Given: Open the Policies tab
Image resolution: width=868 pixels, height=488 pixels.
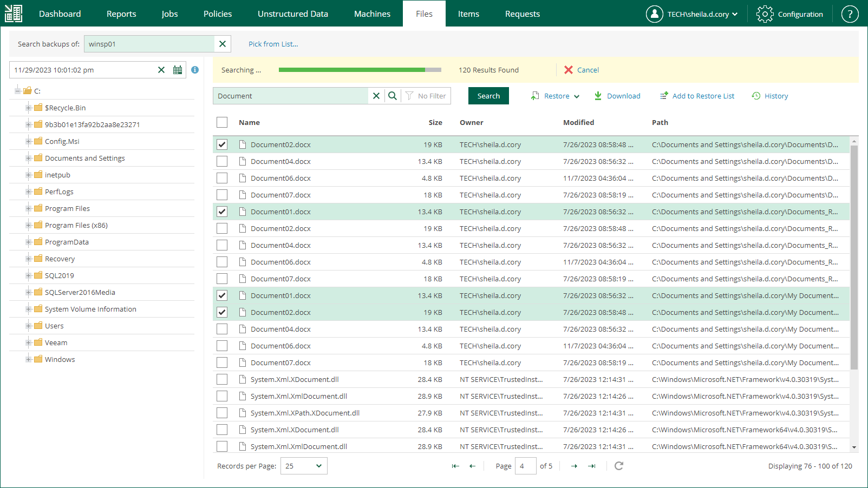Looking at the screenshot, I should click(218, 14).
